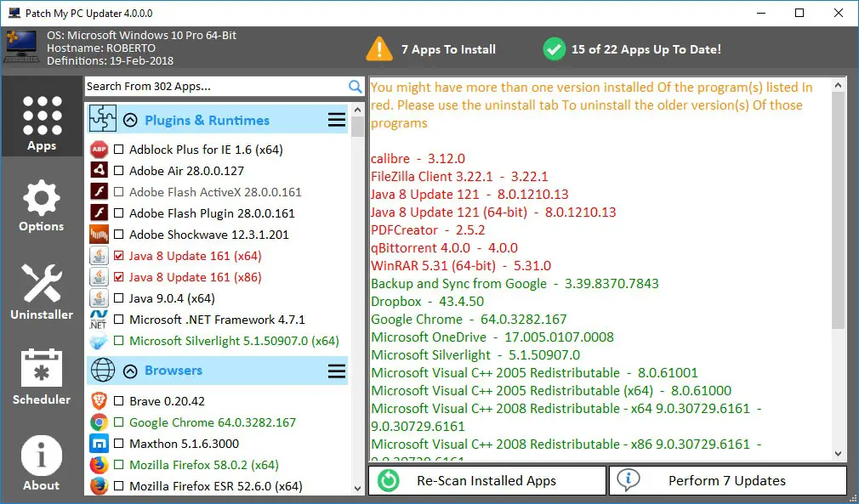Collapse the Browsers category
This screenshot has height=504, width=859.
click(130, 371)
